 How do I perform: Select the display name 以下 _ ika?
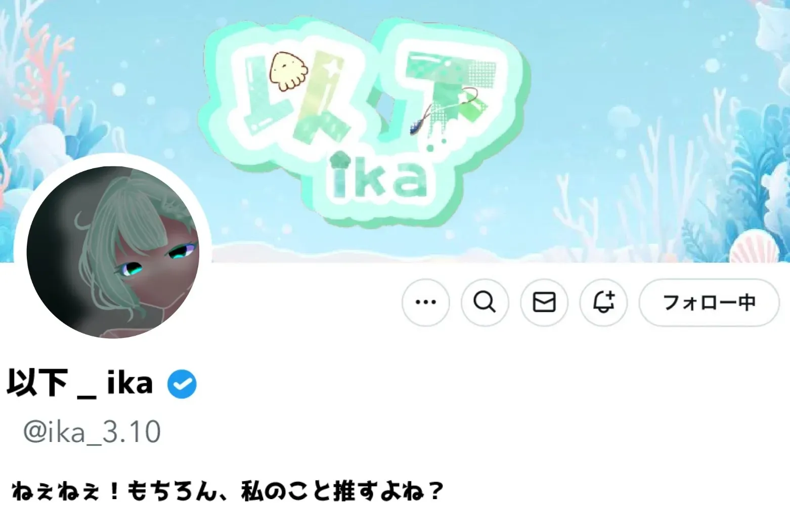[80, 383]
